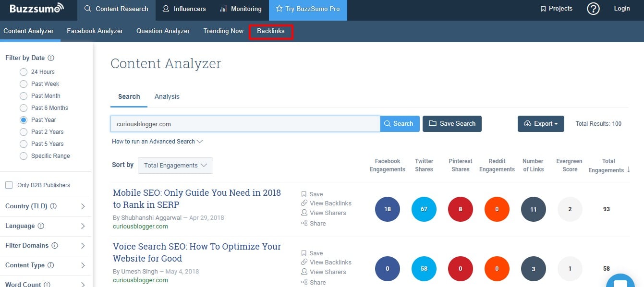The width and height of the screenshot is (644, 287).
Task: Check the Only B2B Publishers box
Action: coord(9,185)
